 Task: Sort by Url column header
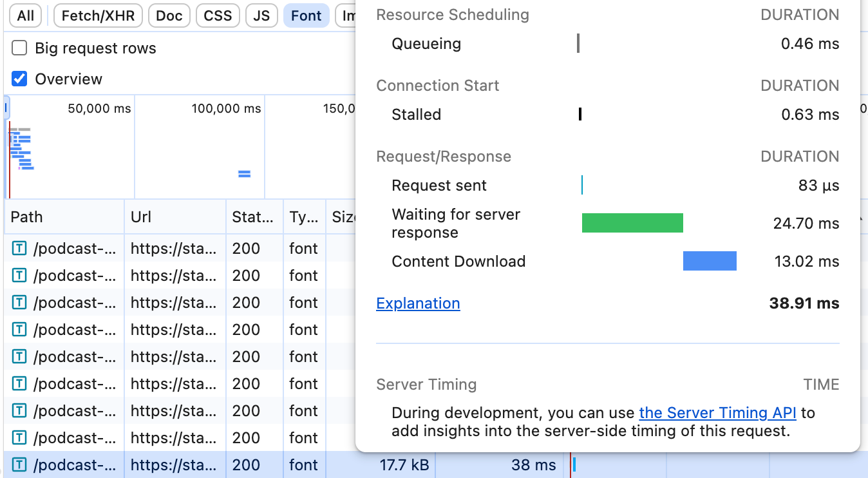pyautogui.click(x=141, y=217)
